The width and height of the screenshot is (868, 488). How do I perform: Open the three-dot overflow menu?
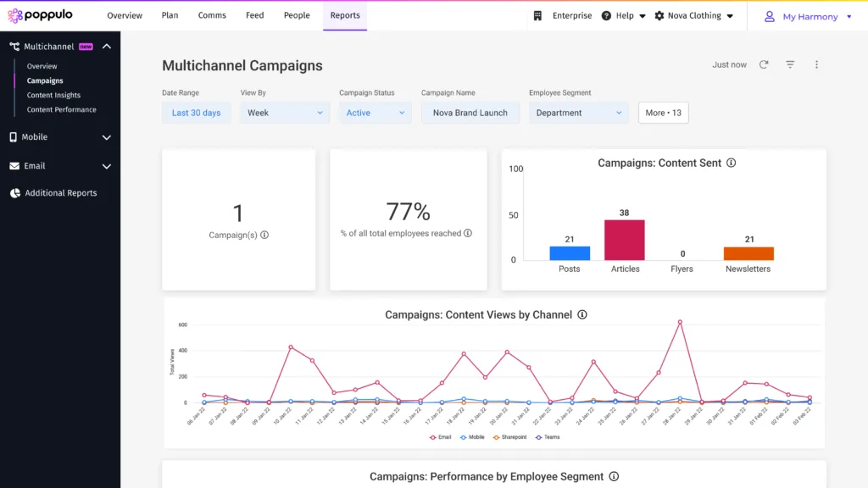click(x=816, y=64)
